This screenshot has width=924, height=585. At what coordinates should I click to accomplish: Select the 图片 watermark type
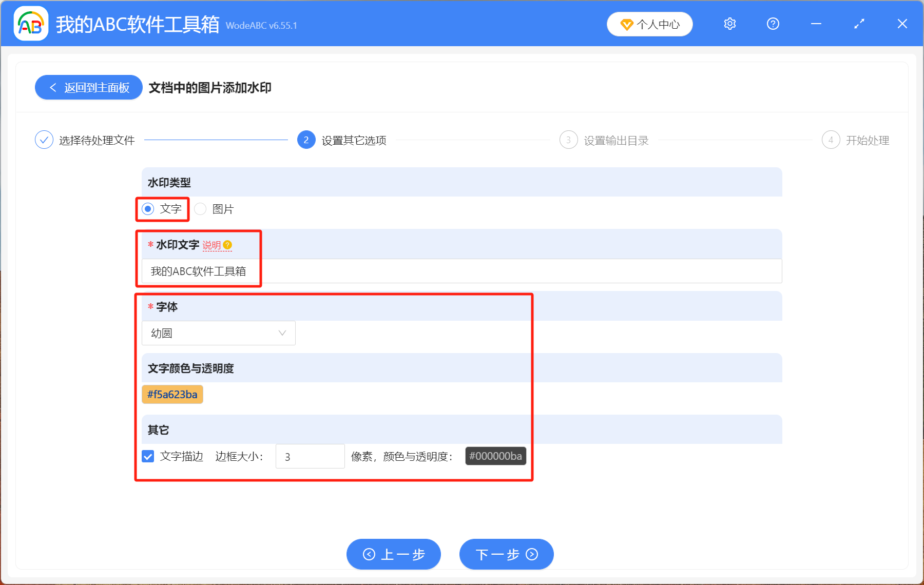200,209
